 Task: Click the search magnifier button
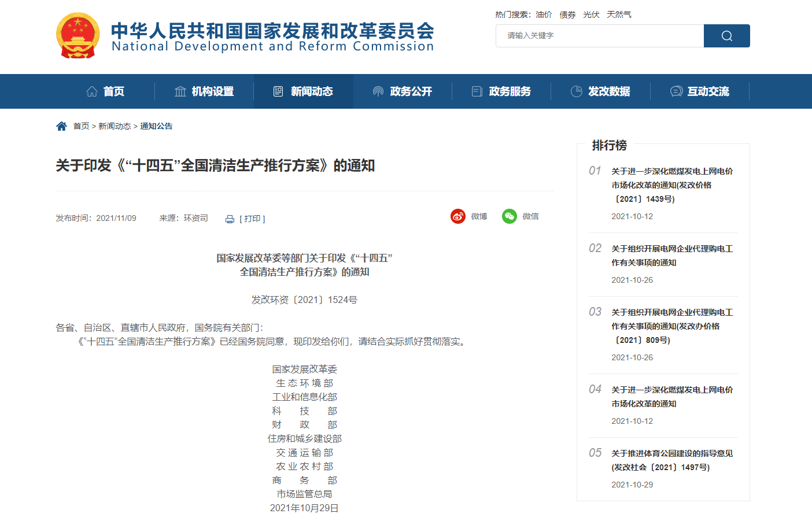(x=726, y=36)
